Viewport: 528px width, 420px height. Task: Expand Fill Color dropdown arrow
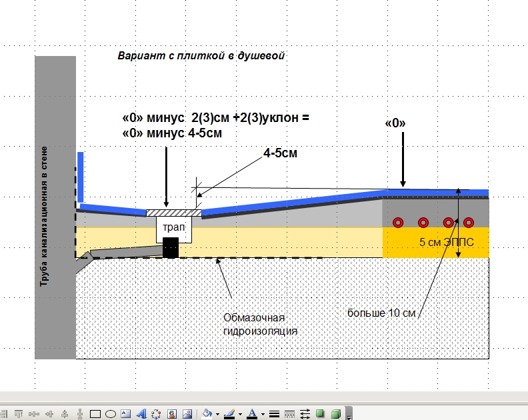click(x=217, y=414)
